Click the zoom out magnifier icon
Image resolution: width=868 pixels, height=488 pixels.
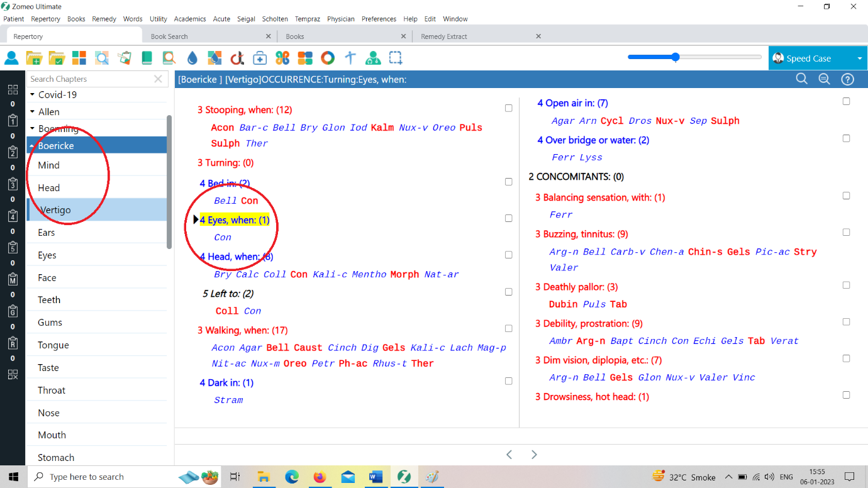coord(824,79)
